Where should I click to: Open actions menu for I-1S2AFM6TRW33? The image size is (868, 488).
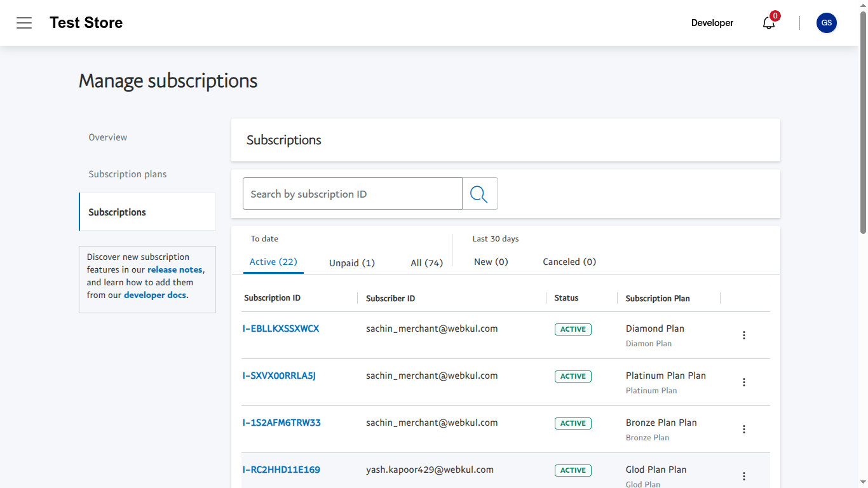744,429
